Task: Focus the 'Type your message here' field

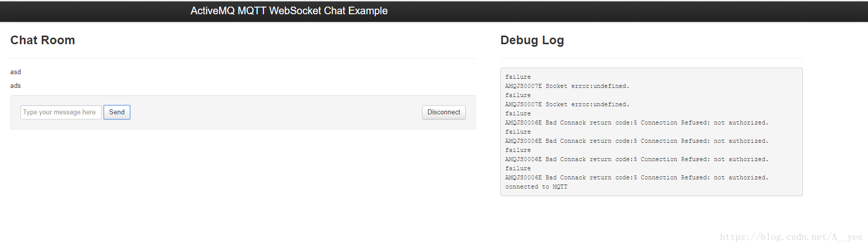Action: coord(61,112)
